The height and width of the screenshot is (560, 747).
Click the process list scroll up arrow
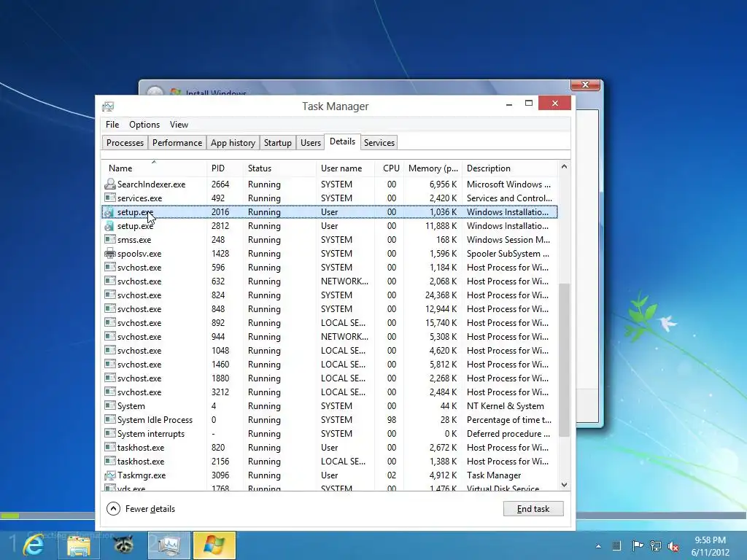(x=564, y=166)
